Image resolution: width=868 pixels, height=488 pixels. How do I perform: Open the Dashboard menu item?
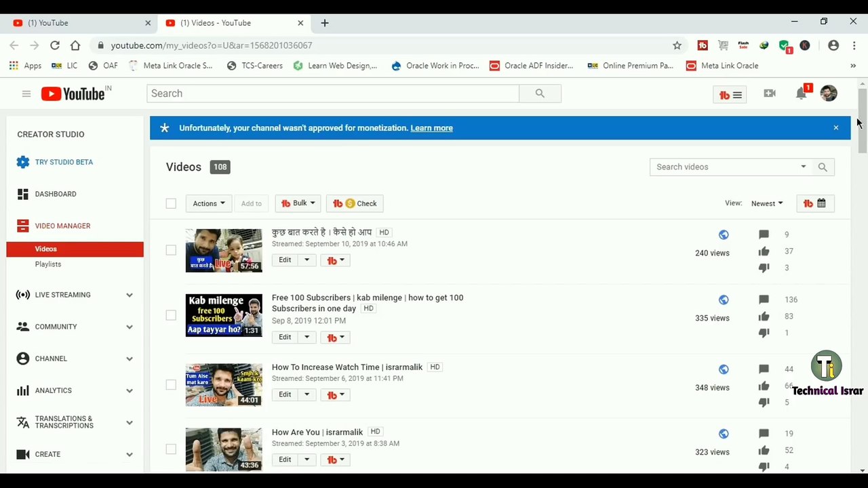pos(56,194)
